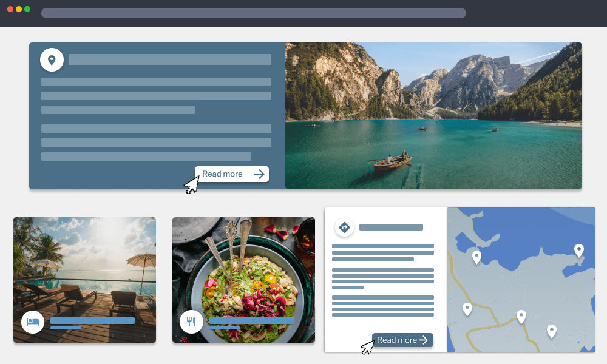Click the directions arrow icon on map card
Screen dimensions: 607x364
344,227
